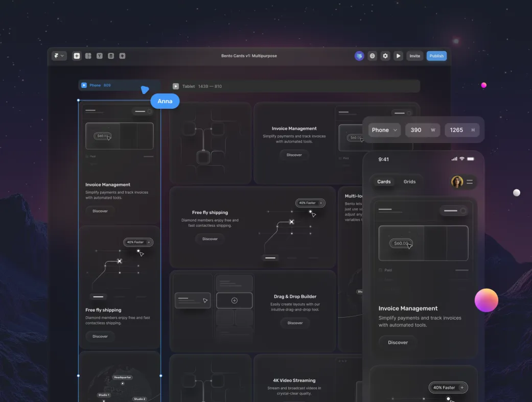Check the Paid checkbox in phone preview
This screenshot has width=532, height=402.
[380, 270]
